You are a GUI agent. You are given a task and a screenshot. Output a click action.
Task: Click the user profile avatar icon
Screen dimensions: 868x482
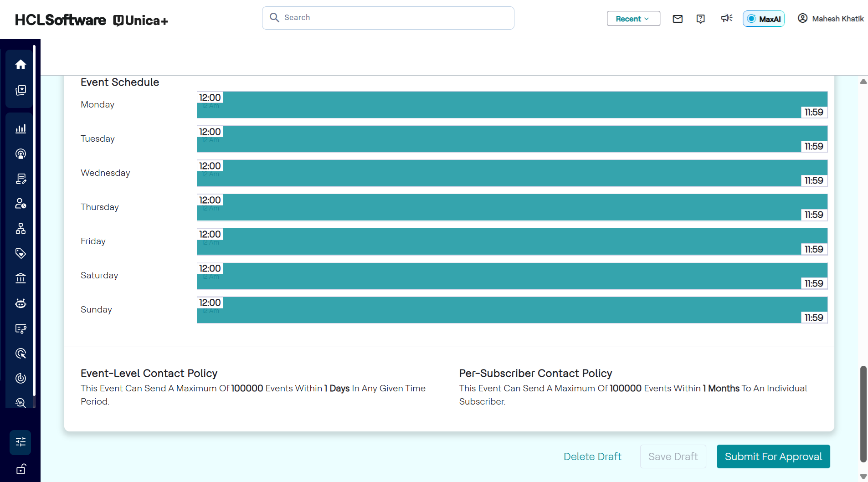pyautogui.click(x=802, y=18)
